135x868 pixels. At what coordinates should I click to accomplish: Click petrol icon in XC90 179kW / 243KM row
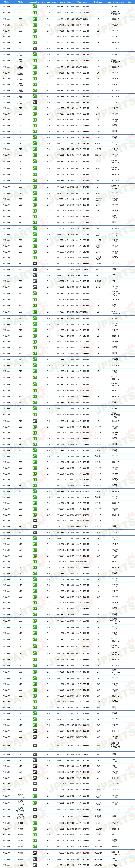[x=35, y=840]
